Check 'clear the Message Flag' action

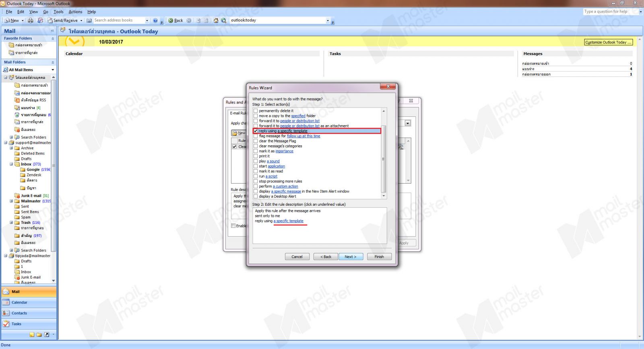(x=256, y=141)
